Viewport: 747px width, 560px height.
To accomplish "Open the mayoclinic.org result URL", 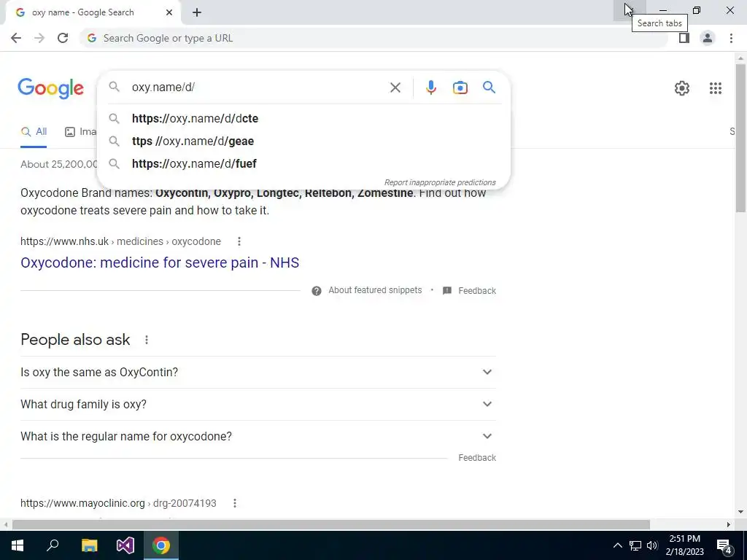I will coord(118,503).
